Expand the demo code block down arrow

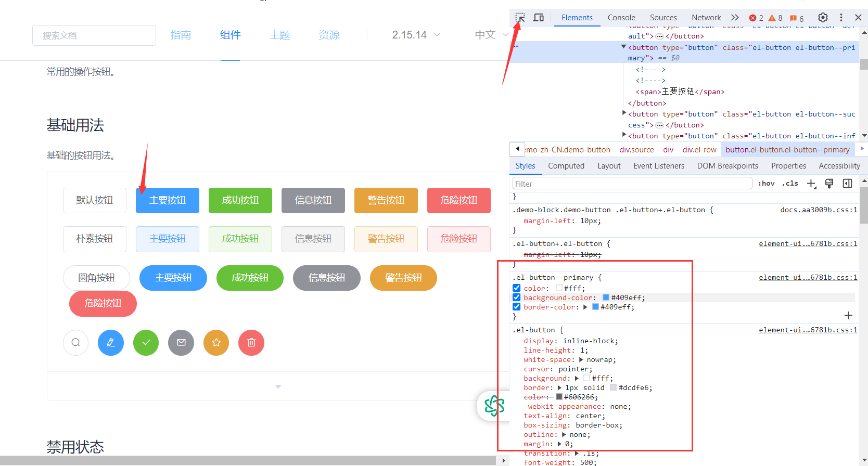278,386
